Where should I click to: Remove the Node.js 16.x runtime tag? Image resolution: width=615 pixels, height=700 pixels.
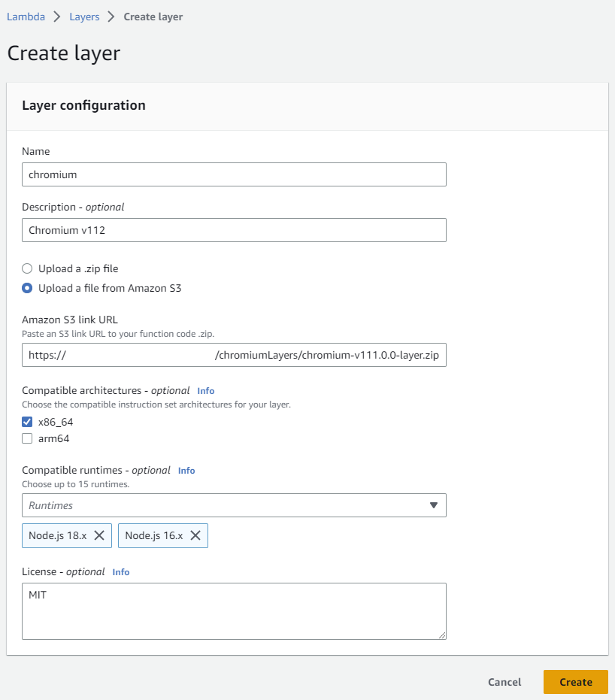tap(195, 535)
